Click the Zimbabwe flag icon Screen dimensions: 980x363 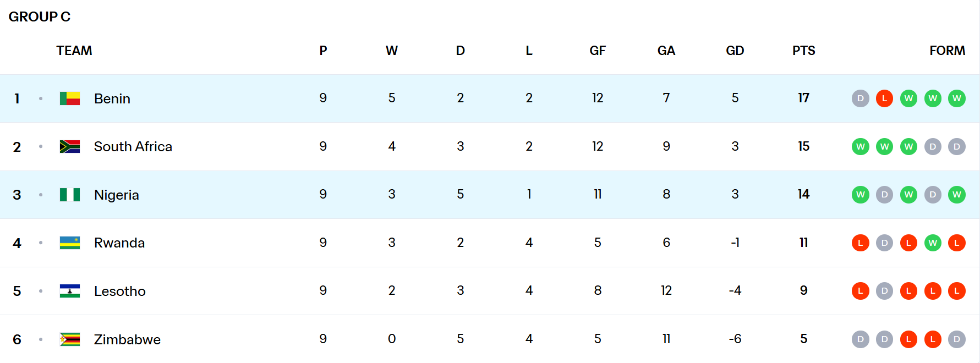click(x=70, y=339)
